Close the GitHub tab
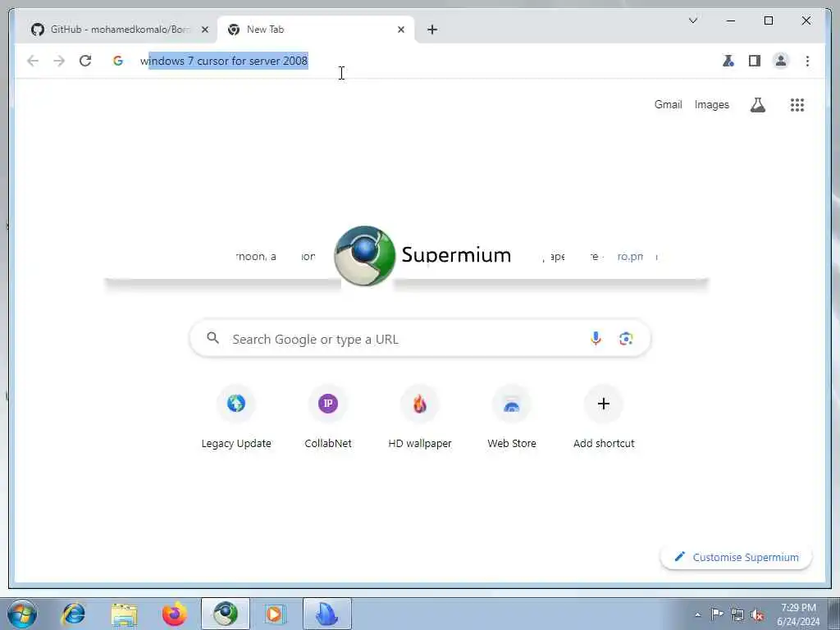This screenshot has width=840, height=630. [x=204, y=30]
